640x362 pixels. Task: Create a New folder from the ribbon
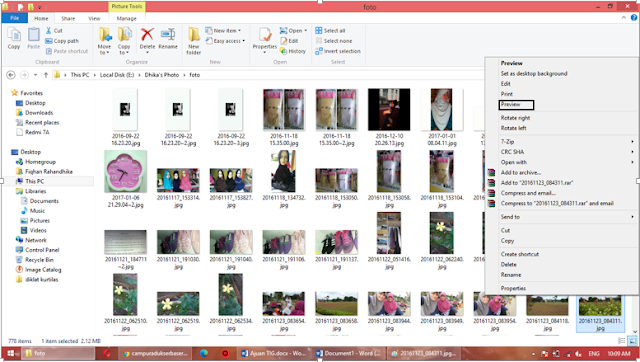tap(193, 41)
